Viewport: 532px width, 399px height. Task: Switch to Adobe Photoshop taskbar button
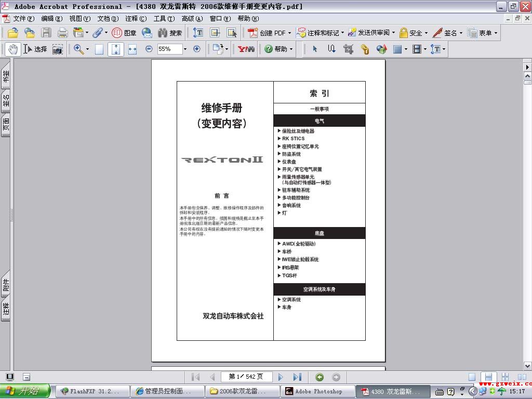318,391
